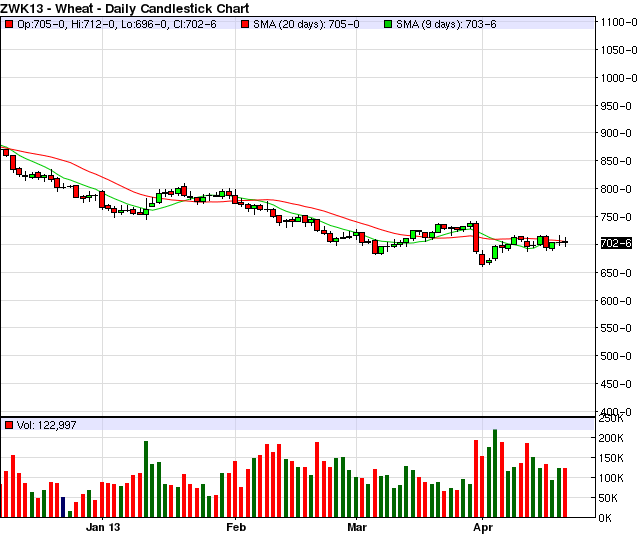640x536 pixels.
Task: Click the 'SMA (20 days): 705-0' legend text
Action: (x=306, y=24)
